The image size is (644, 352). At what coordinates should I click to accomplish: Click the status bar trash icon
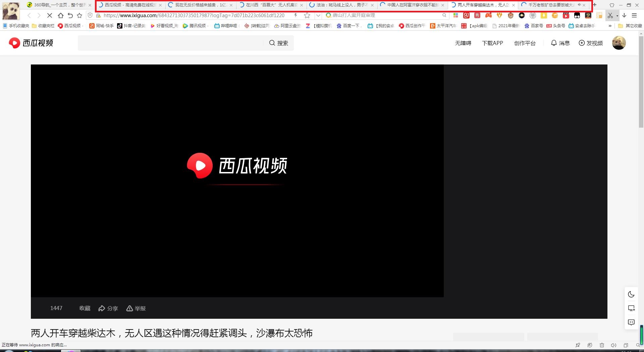tap(602, 345)
